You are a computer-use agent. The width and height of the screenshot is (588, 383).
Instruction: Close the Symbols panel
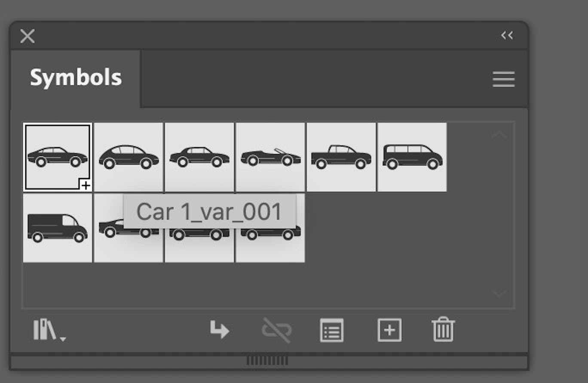click(x=27, y=36)
